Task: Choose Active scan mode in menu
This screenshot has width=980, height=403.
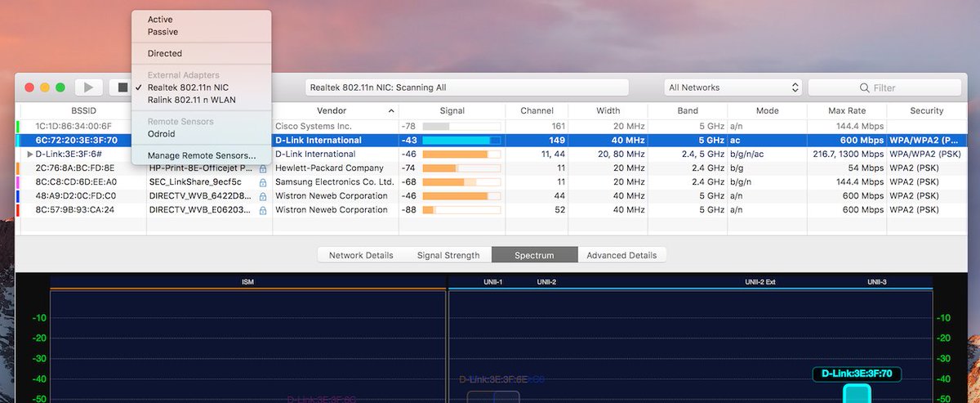Action: coord(160,20)
